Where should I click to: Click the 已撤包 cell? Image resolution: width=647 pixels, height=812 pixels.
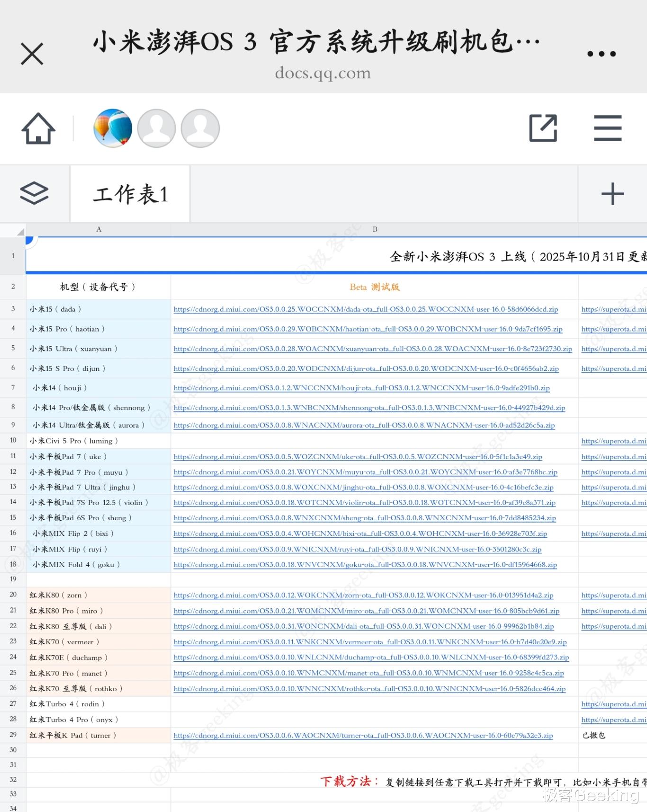click(x=612, y=736)
